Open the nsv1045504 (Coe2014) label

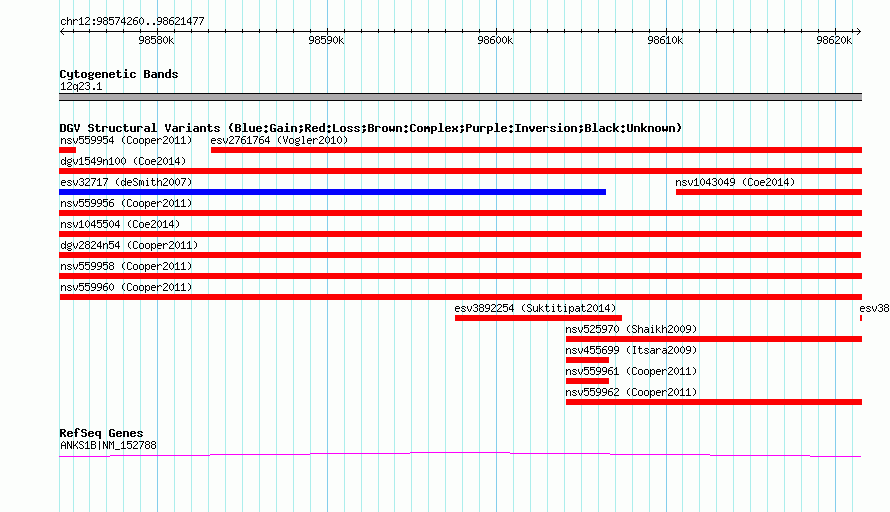coord(120,224)
